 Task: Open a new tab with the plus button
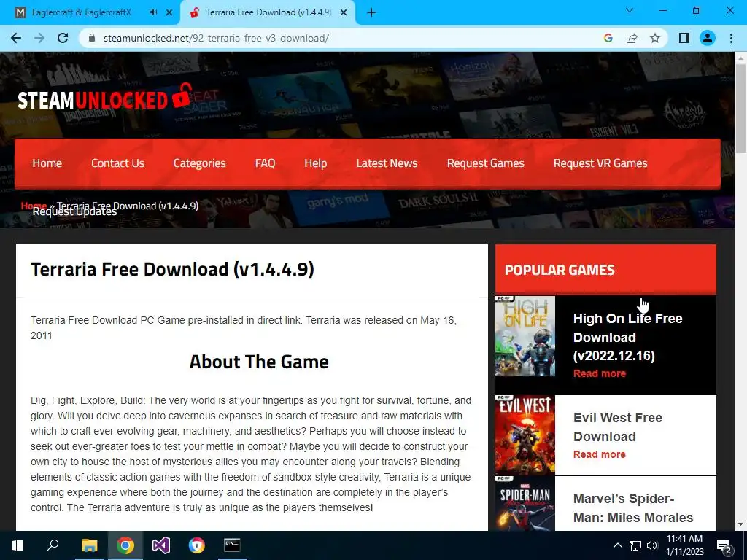coord(371,13)
